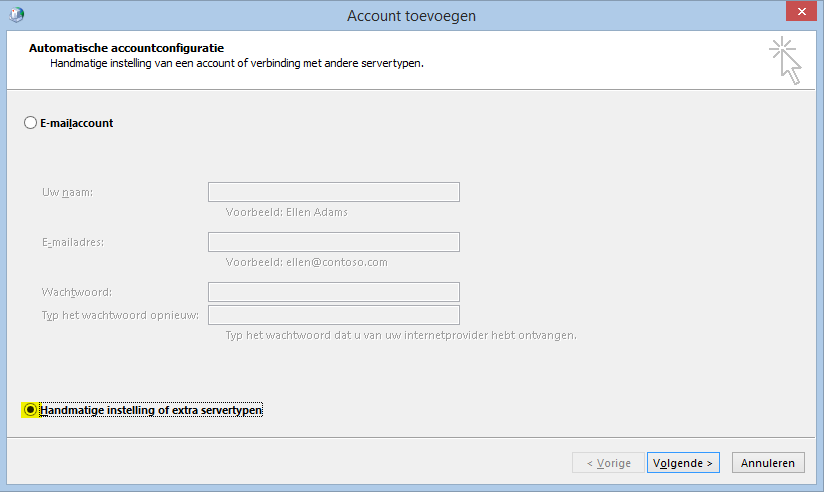Screen dimensions: 825x492
Task: Focus the E-mailadres input box
Action: pos(333,242)
